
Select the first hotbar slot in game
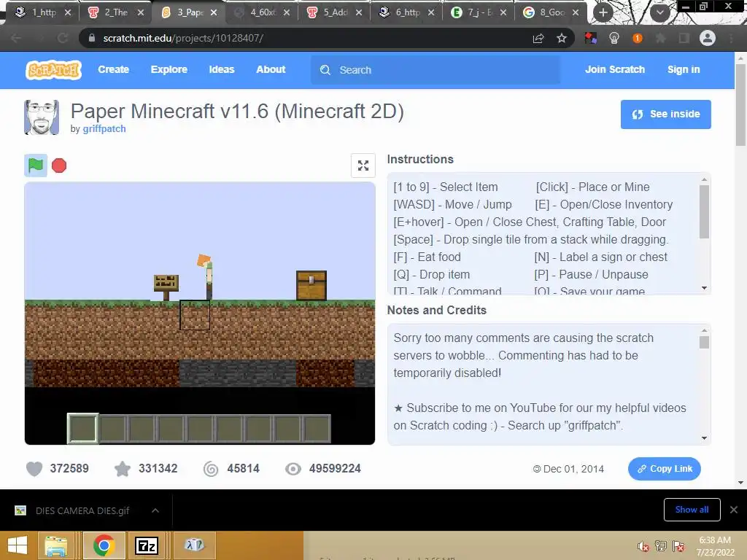83,429
